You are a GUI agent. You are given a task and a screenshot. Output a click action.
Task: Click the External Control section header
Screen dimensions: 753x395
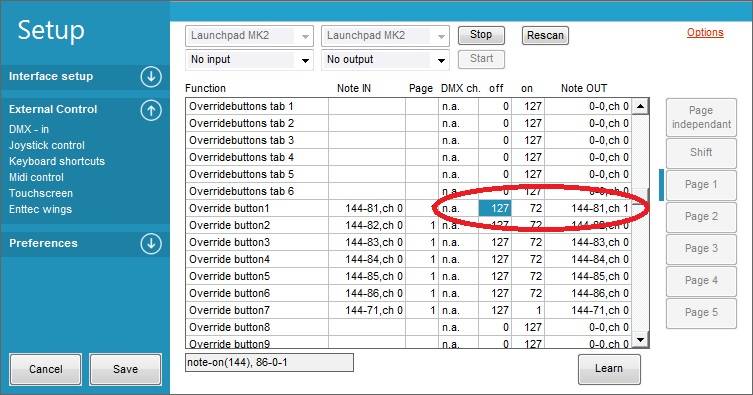85,109
